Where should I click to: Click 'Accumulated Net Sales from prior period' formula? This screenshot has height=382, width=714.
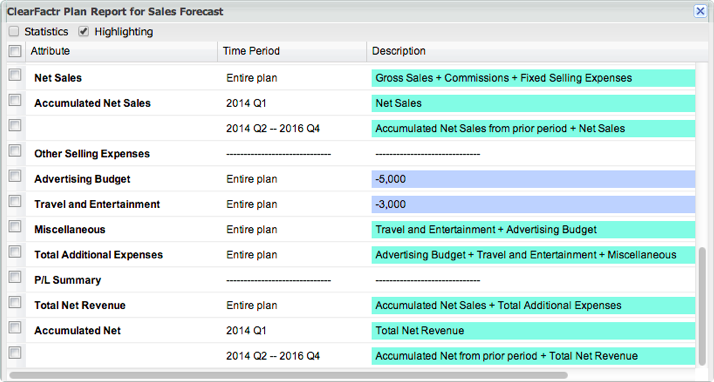point(533,128)
